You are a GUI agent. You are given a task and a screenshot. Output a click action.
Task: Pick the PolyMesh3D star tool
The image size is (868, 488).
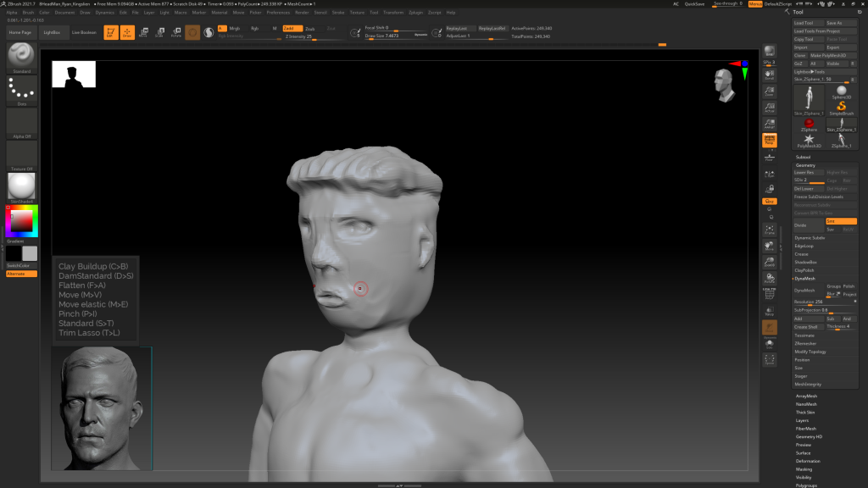tap(809, 138)
